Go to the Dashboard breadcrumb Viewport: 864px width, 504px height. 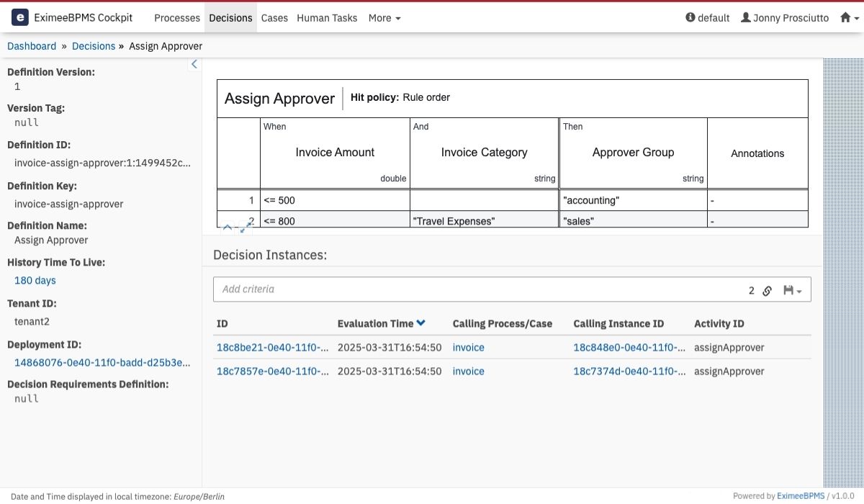point(32,46)
